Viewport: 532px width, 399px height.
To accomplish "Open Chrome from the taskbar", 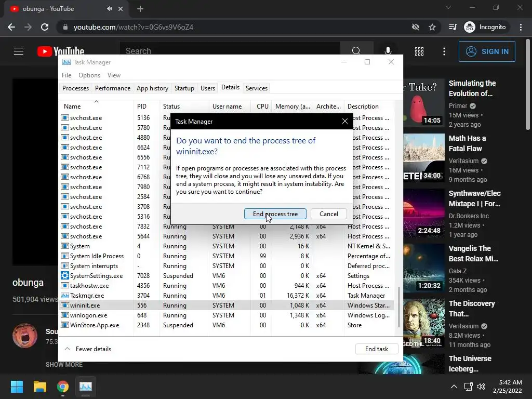I will (62, 387).
